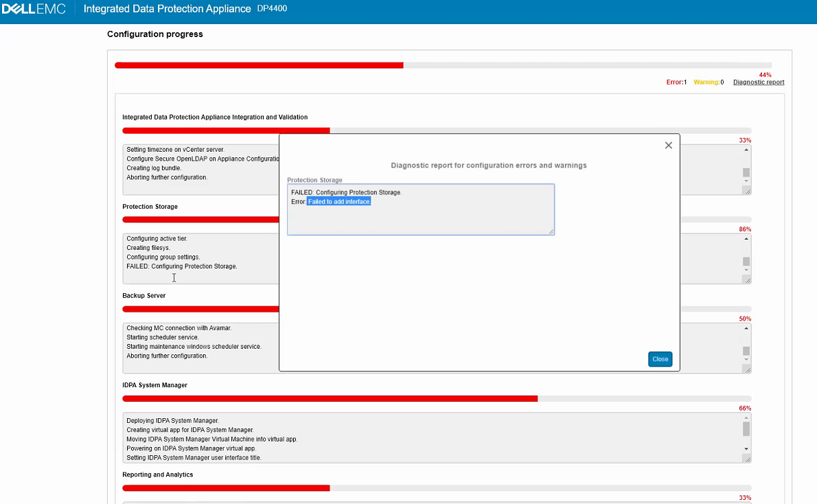Screen dimensions: 817x504
Task: Click the scroll-down arrow in the Protection Storage log
Action: pyautogui.click(x=746, y=270)
